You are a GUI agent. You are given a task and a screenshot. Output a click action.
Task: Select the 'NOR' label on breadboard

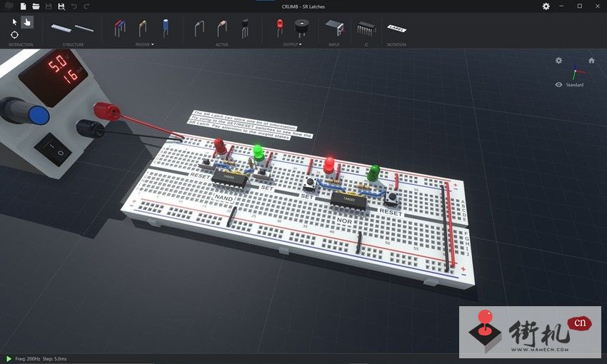[x=344, y=221]
